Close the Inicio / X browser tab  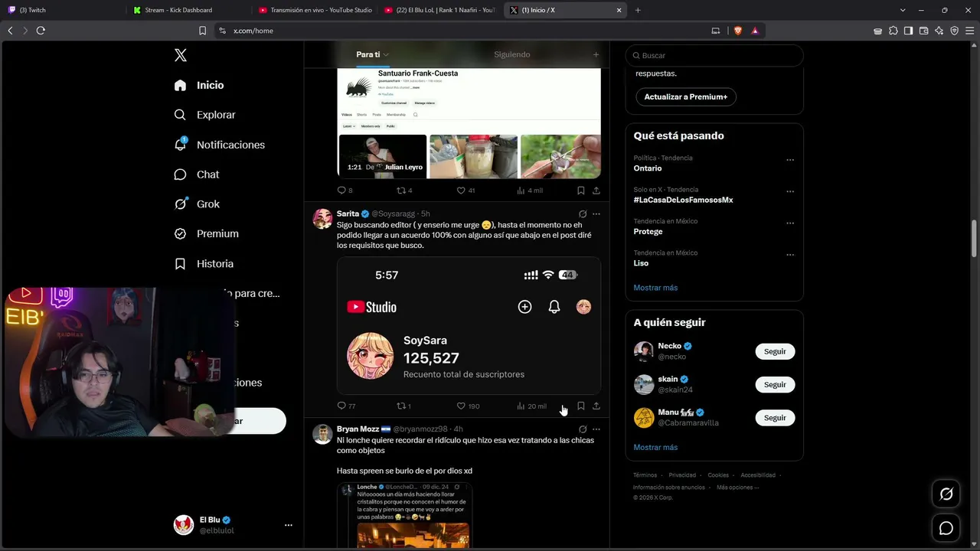coord(619,10)
